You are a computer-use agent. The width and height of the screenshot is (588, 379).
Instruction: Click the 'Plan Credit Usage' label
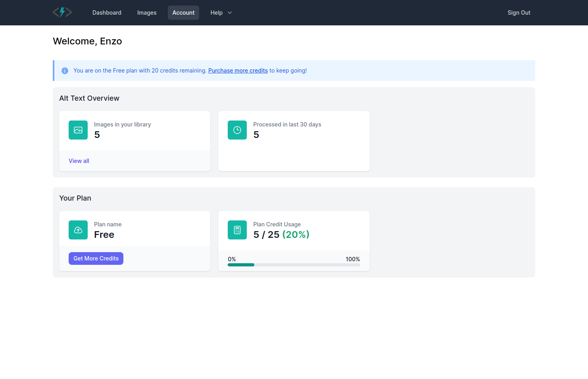[277, 224]
